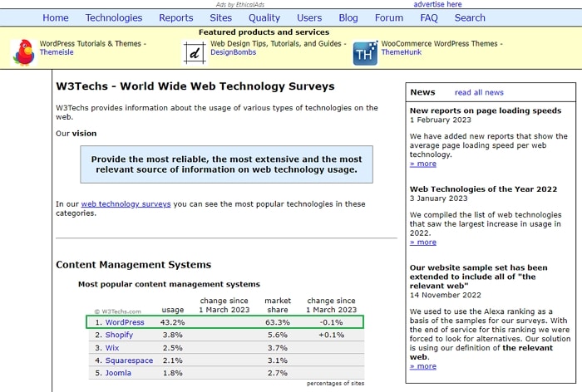
Task: Follow the 'web technology surveys' link
Action: tap(126, 203)
